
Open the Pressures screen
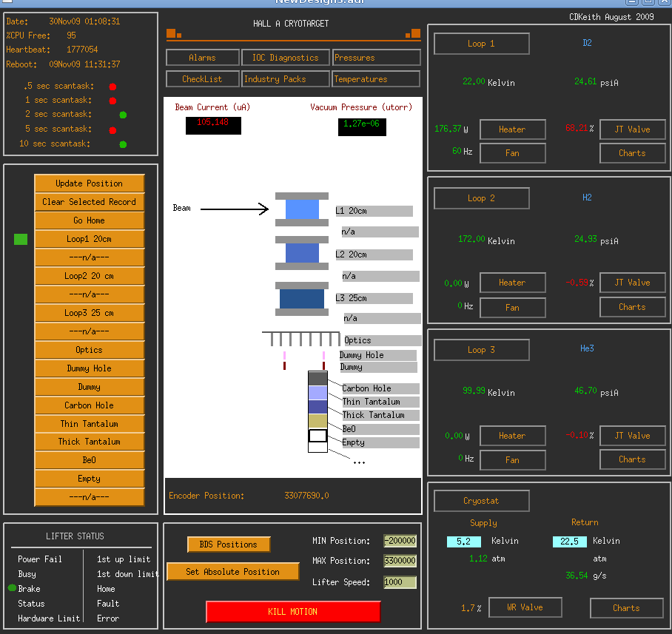[376, 58]
